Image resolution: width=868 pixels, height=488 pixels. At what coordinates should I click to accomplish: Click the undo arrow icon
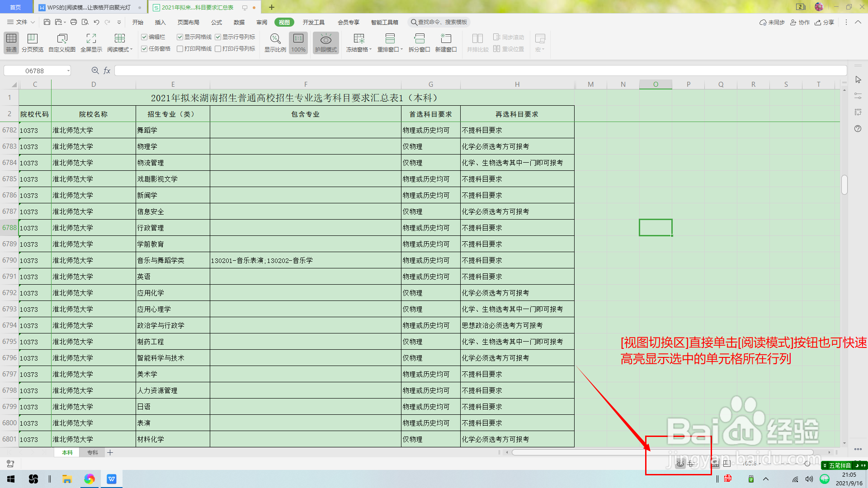pyautogui.click(x=96, y=22)
